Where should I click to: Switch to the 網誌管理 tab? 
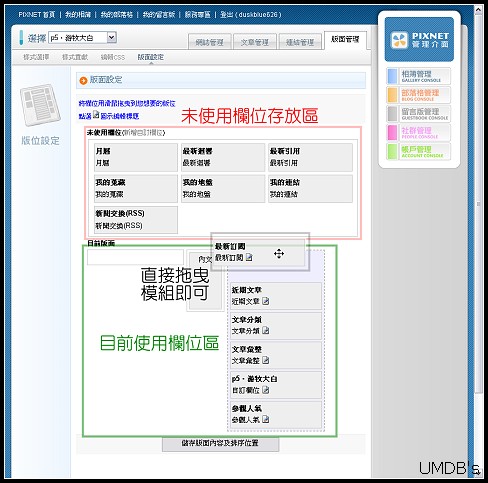[x=210, y=42]
